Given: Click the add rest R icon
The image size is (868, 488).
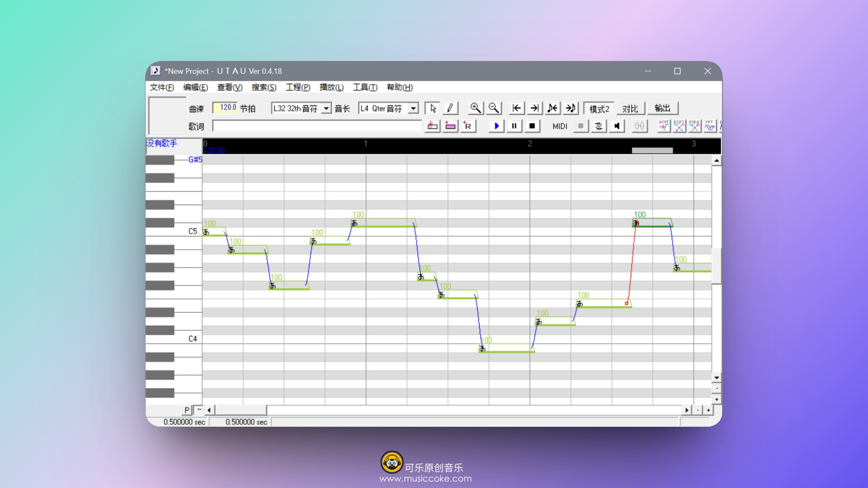Looking at the screenshot, I should [468, 126].
